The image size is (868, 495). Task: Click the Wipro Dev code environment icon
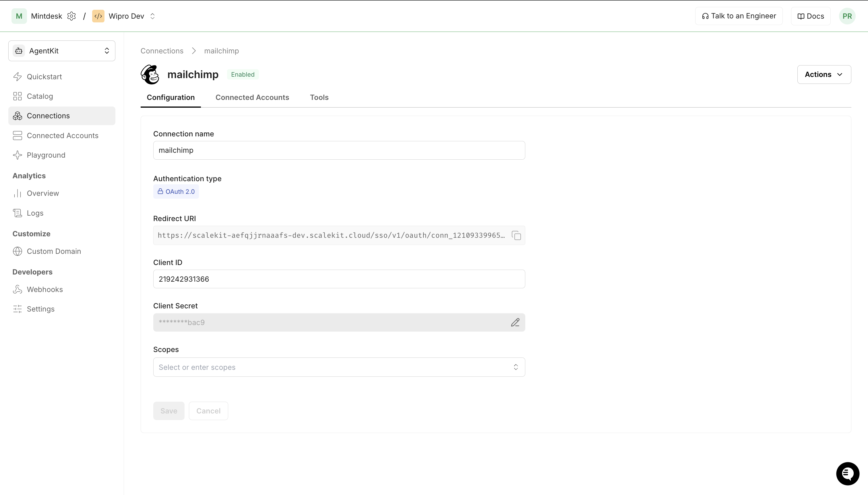tap(98, 16)
